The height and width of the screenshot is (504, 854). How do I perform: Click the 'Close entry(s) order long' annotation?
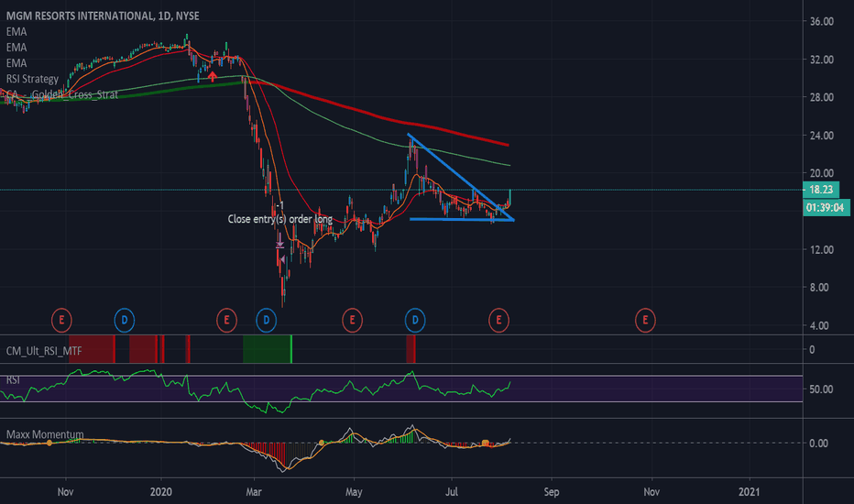(x=280, y=219)
